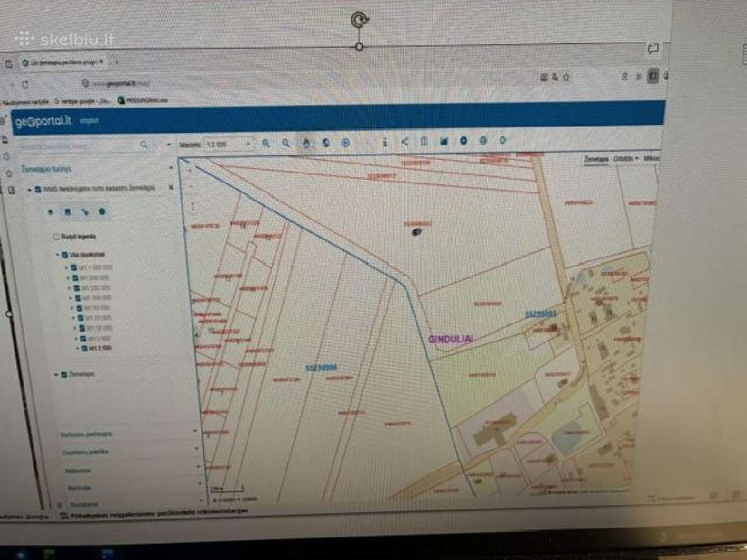The width and height of the screenshot is (747, 560).
Task: Click the share map icon
Action: click(x=405, y=141)
